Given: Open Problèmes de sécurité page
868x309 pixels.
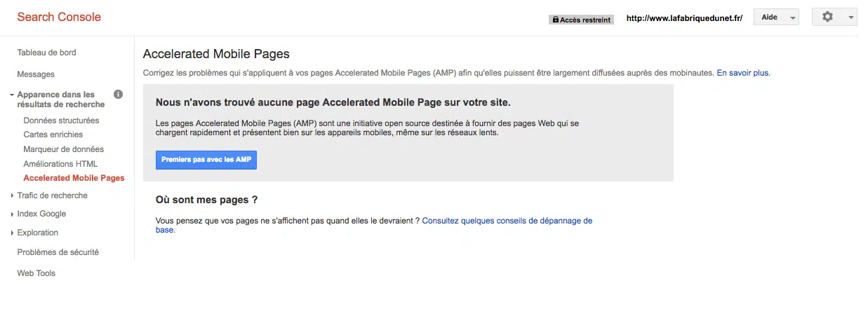Looking at the screenshot, I should 58,252.
